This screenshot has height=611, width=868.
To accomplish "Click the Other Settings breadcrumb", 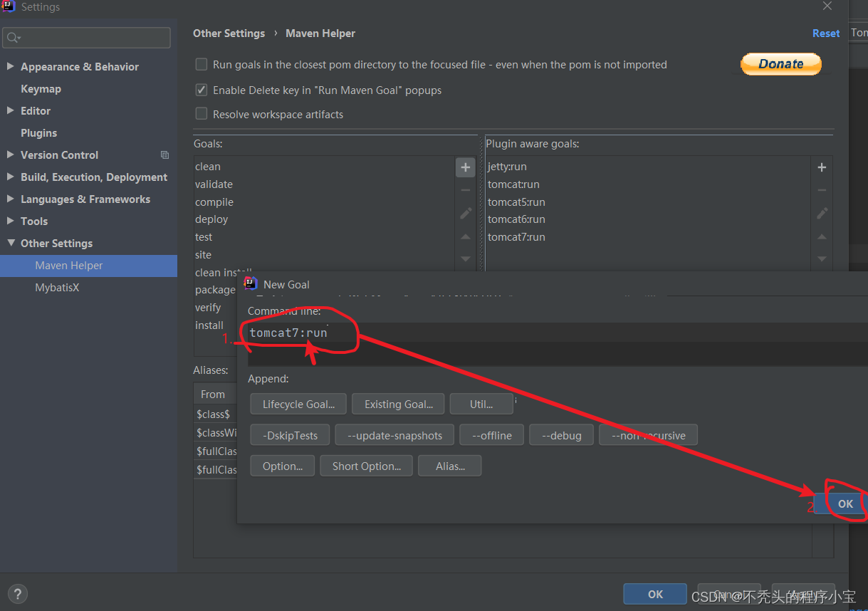I will pos(229,33).
